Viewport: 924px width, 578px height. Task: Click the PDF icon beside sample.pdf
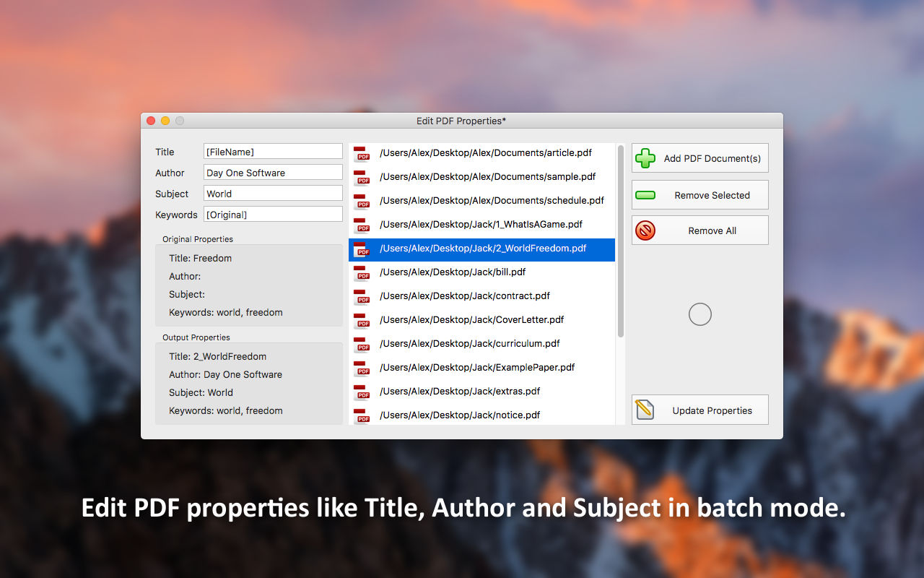(x=362, y=177)
